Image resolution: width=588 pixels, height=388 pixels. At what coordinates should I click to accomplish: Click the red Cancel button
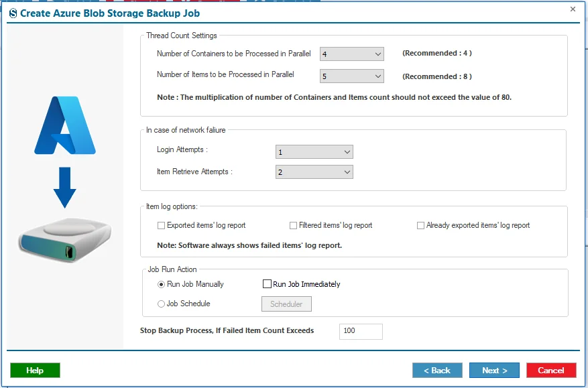coord(551,371)
